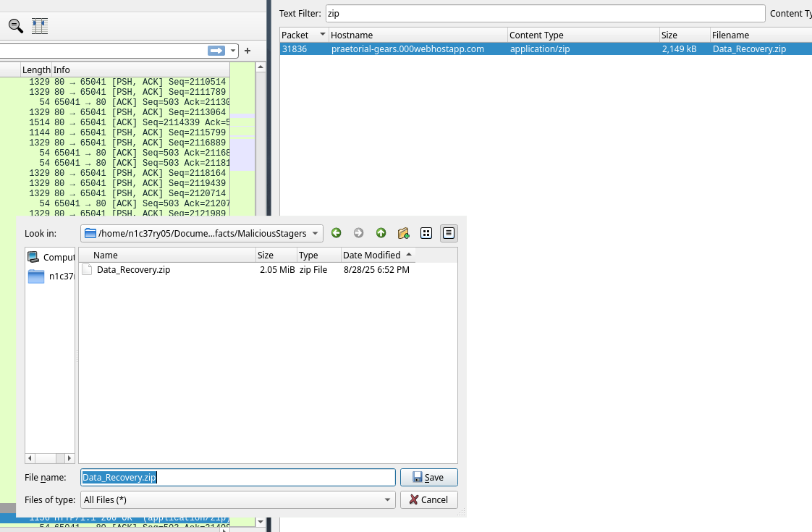Create a new folder in the dialog
The height and width of the screenshot is (532, 812).
pos(403,233)
